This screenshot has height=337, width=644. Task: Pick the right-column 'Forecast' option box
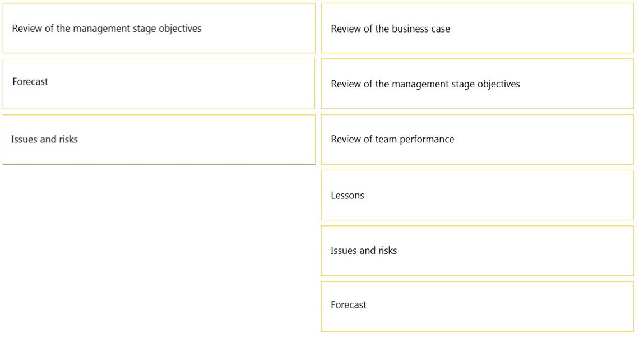coord(477,307)
